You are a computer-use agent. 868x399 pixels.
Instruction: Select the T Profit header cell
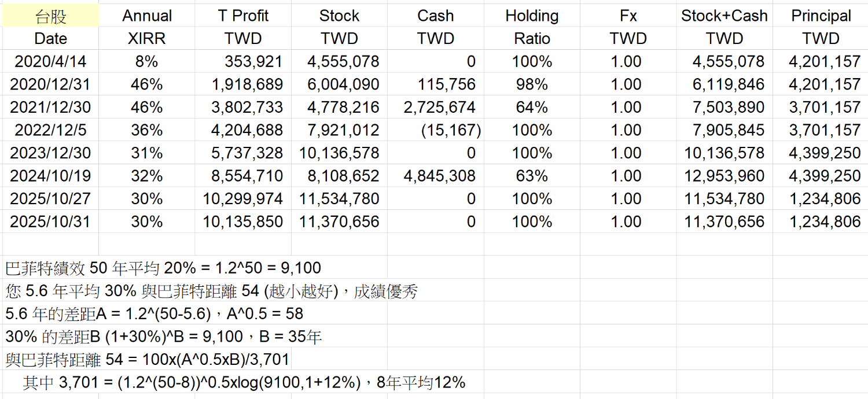tap(243, 16)
